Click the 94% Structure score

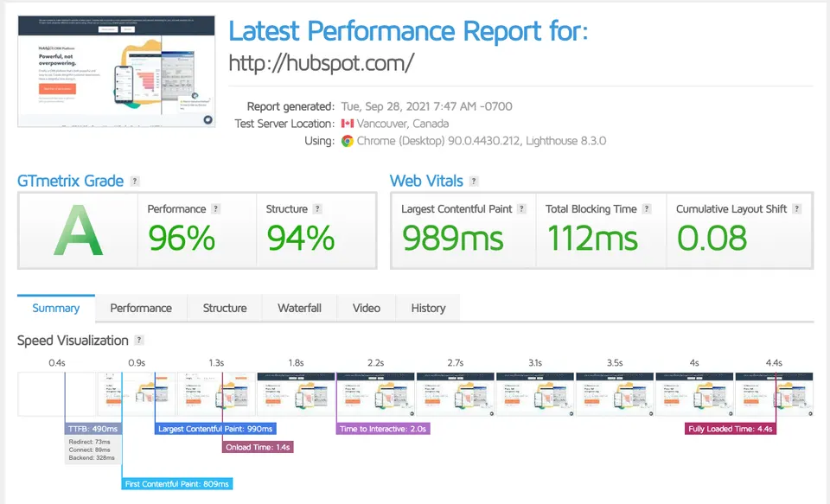[x=301, y=238]
